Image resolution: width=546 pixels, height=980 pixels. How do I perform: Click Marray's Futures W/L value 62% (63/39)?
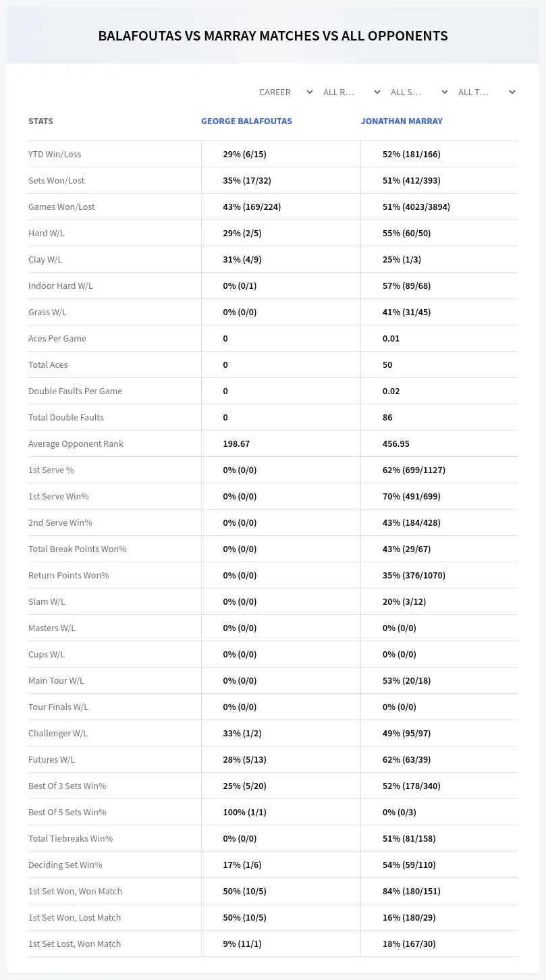[406, 759]
